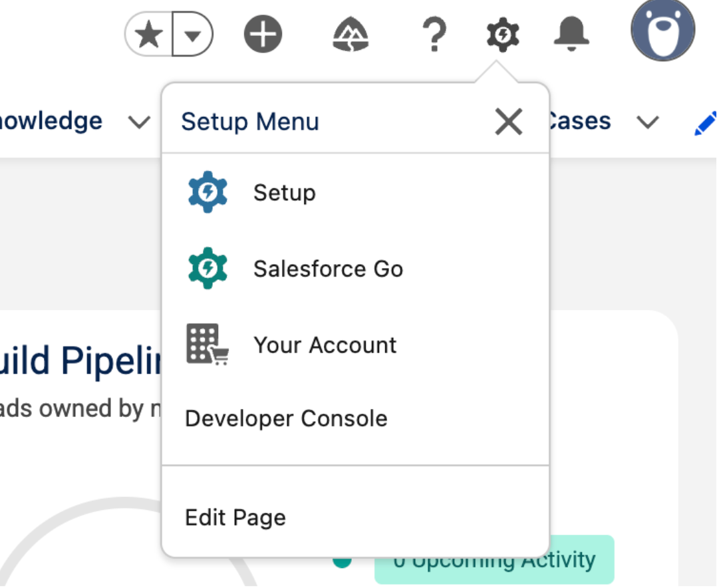Click the Upcoming Activity badge

click(x=493, y=560)
